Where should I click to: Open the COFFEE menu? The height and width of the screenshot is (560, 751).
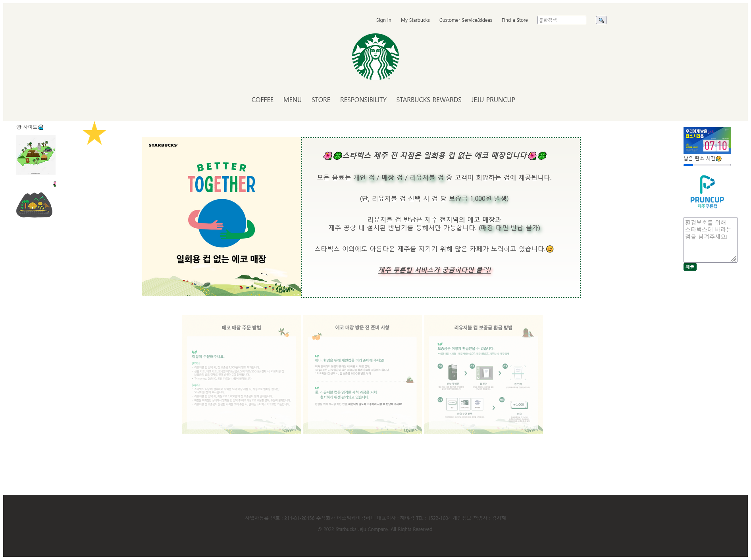tap(262, 100)
